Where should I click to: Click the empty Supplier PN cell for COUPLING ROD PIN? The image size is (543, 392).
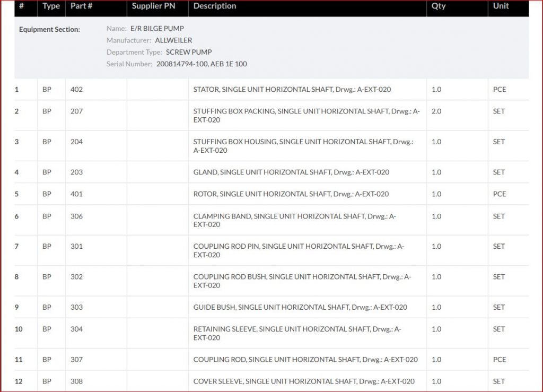tap(157, 250)
